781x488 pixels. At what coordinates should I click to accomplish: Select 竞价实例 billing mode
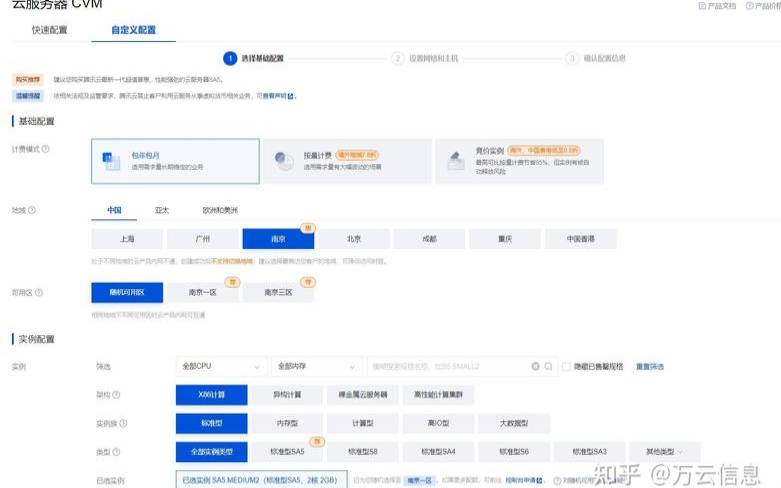click(x=520, y=161)
